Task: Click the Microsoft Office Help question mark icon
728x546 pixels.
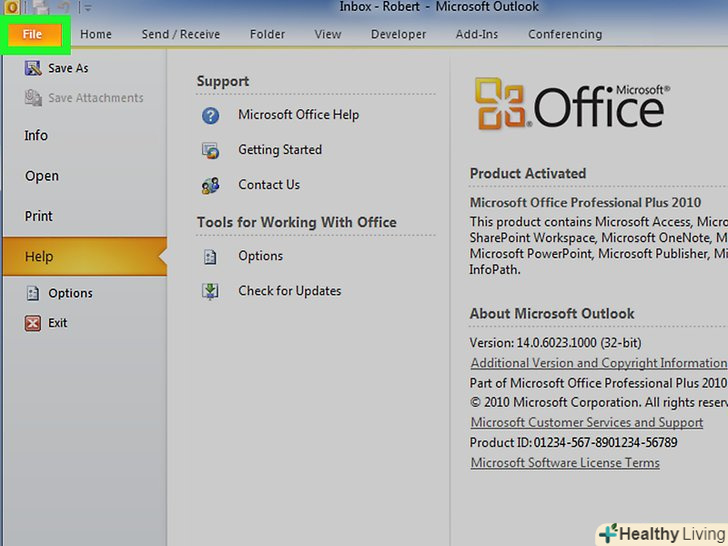Action: 210,115
